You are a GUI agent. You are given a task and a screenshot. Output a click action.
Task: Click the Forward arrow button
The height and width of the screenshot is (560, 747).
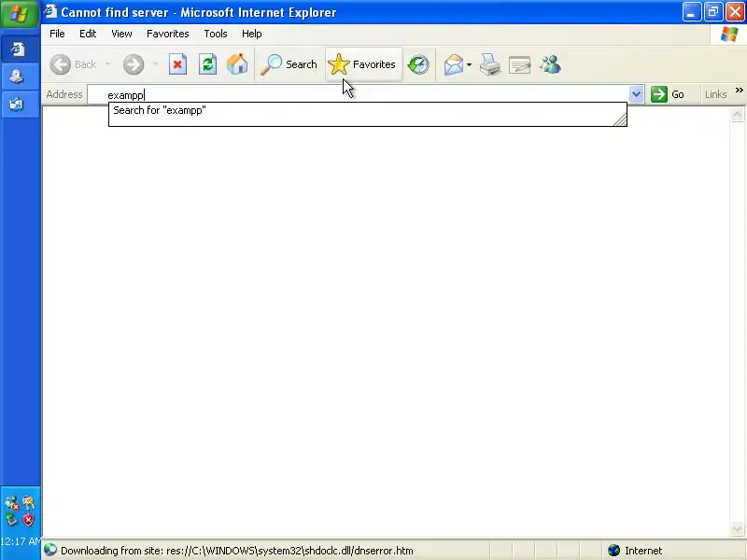(x=134, y=64)
